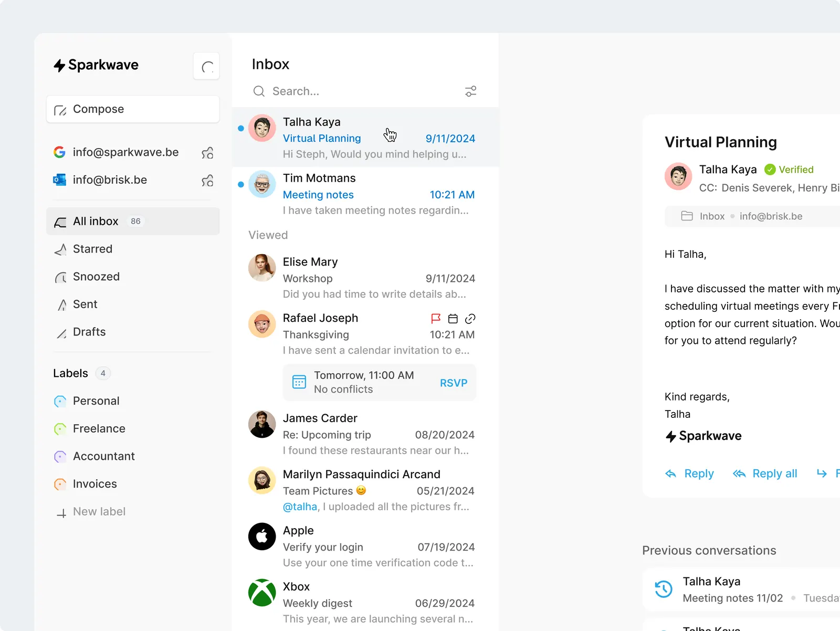This screenshot has height=631, width=840.
Task: Click the Verified badge next to Talha Kaya
Action: pyautogui.click(x=789, y=170)
